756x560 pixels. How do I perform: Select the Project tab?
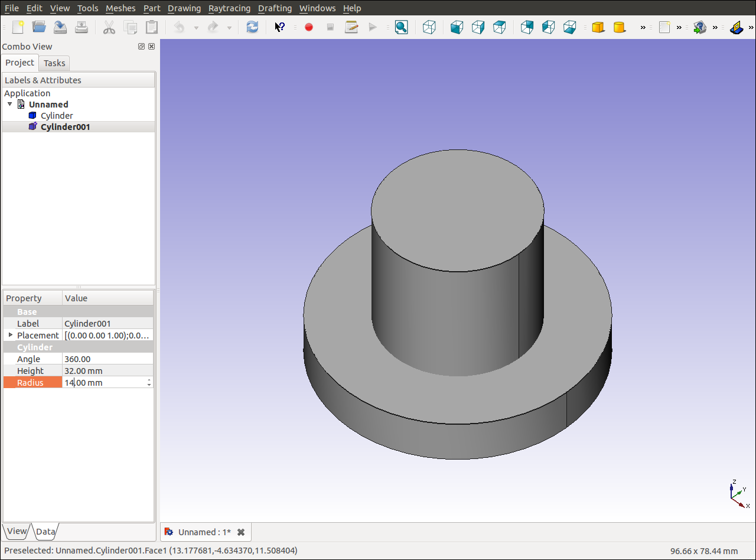point(20,63)
